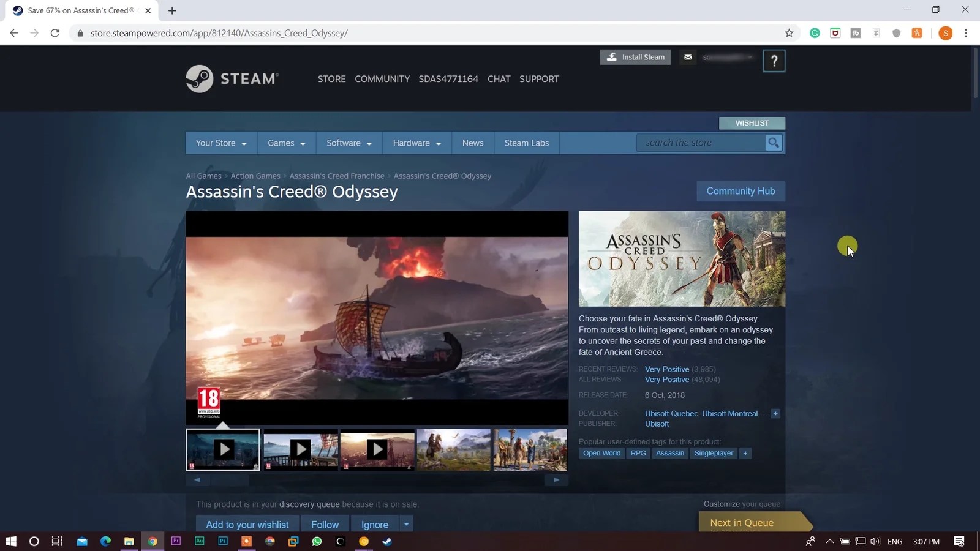Go back using the browser back arrow
The image size is (980, 551).
click(14, 33)
